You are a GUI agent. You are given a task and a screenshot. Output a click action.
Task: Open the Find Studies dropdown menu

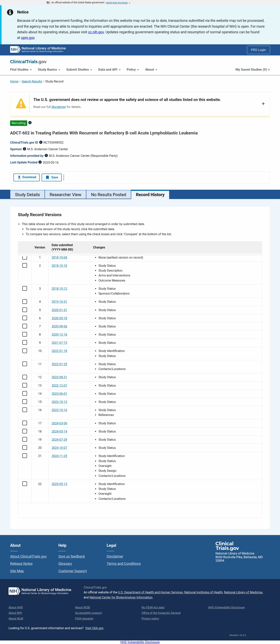point(21,69)
